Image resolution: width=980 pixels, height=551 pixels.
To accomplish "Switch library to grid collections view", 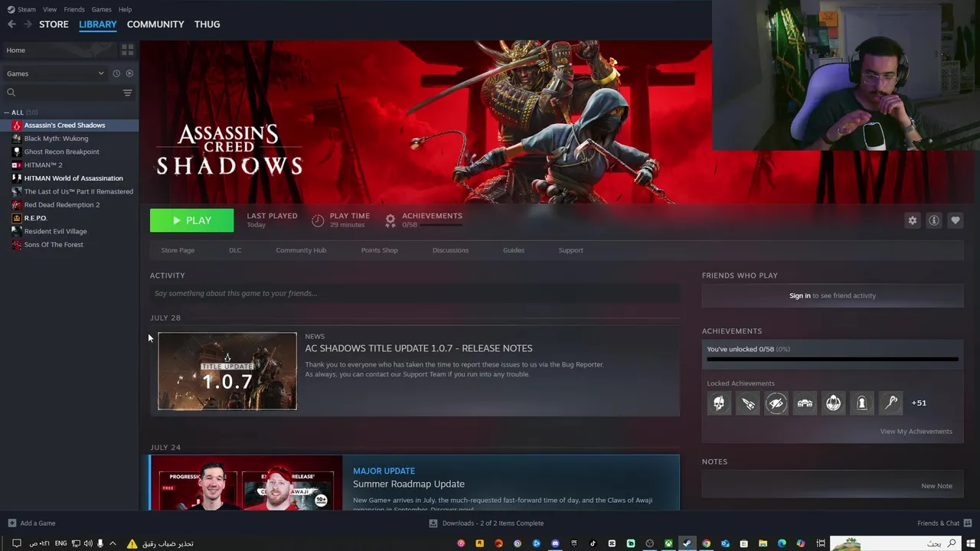I will pos(127,50).
